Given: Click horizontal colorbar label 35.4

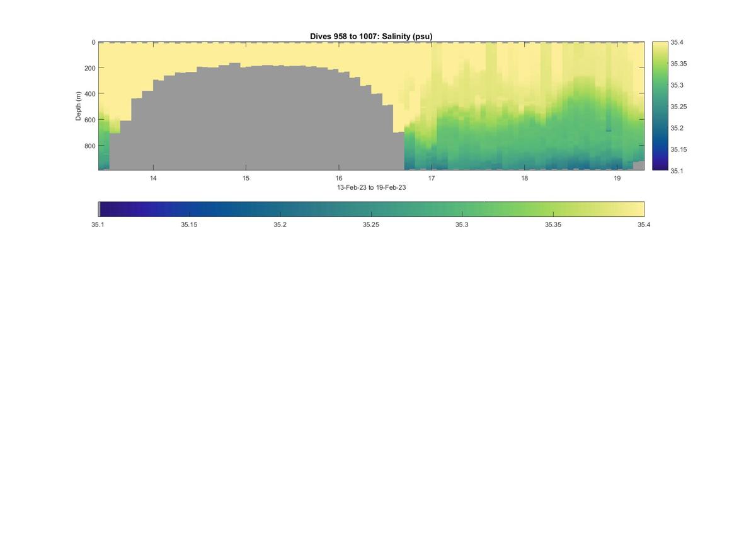Looking at the screenshot, I should click(644, 224).
